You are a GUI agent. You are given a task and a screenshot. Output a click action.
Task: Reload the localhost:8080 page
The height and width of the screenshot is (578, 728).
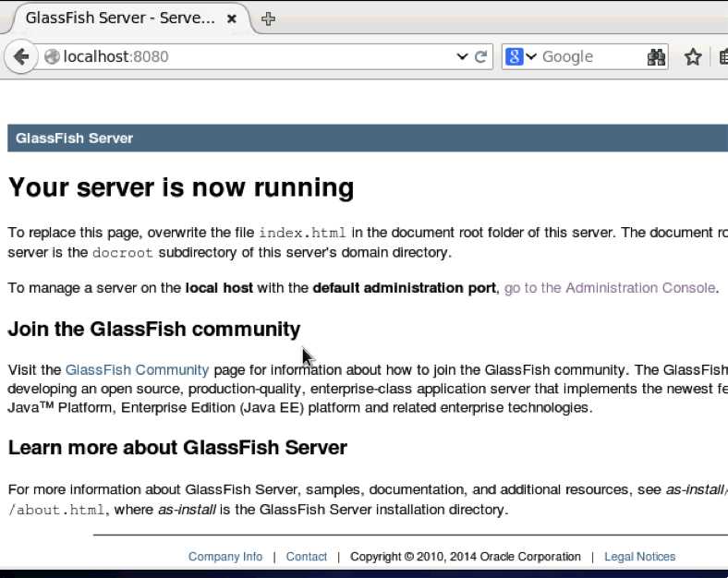[481, 56]
